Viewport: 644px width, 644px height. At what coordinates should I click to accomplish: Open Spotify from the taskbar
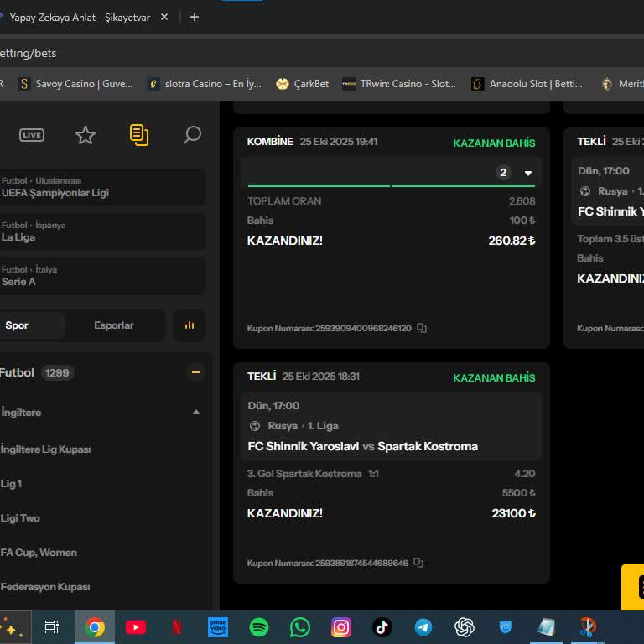259,627
